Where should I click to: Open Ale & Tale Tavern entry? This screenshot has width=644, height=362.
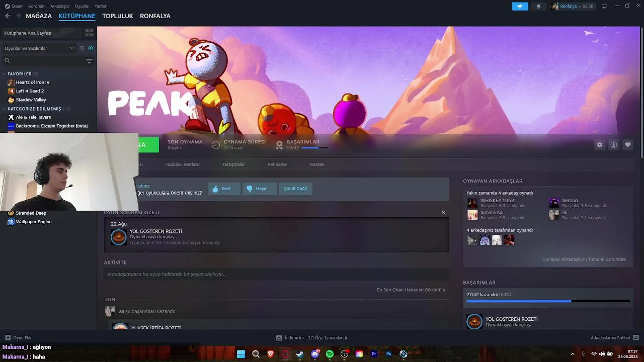tap(33, 117)
